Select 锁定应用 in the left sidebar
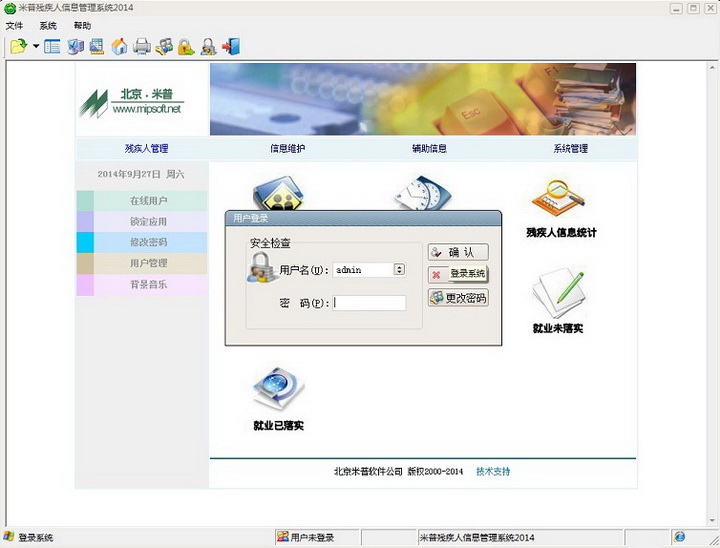The width and height of the screenshot is (720, 548). [142, 221]
